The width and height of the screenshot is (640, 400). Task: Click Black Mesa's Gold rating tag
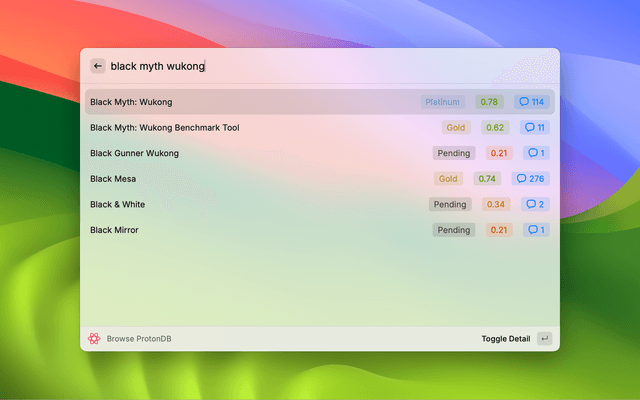click(448, 179)
